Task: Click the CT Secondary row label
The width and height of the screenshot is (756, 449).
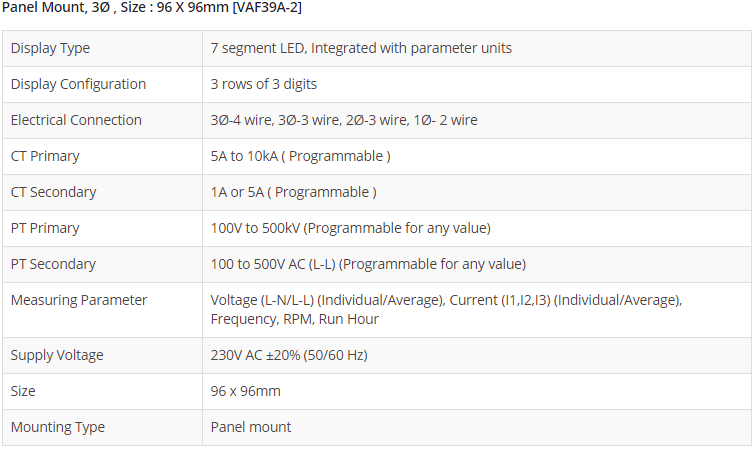Action: coord(53,192)
